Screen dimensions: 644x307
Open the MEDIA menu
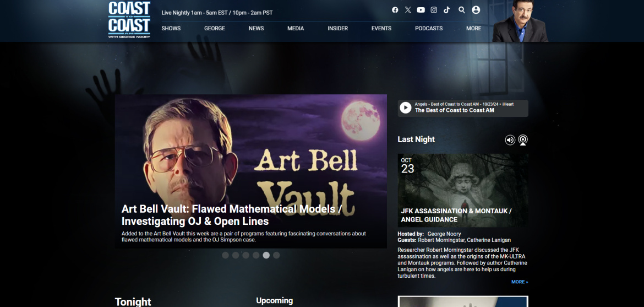point(295,29)
